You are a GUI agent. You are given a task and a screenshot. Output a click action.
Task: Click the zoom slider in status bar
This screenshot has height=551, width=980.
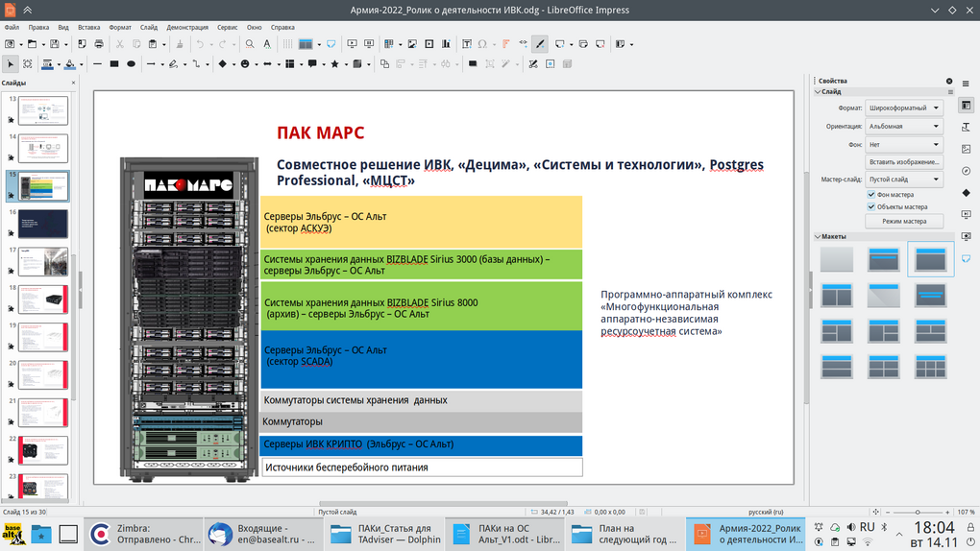pyautogui.click(x=918, y=512)
